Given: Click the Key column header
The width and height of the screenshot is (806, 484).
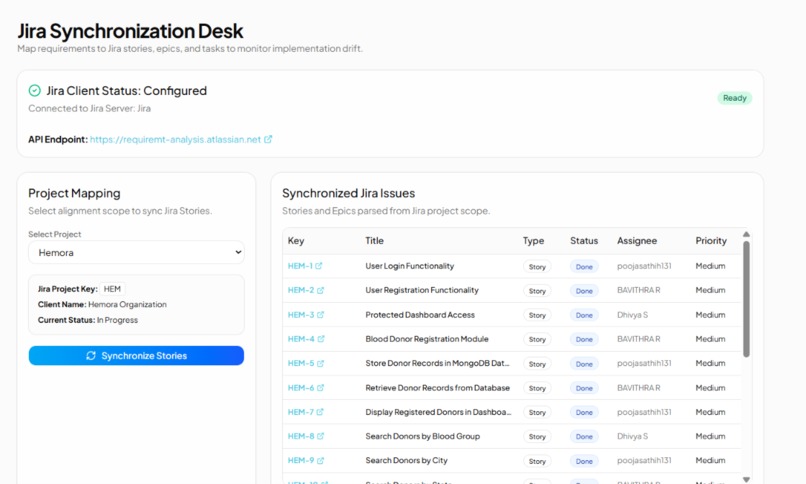Looking at the screenshot, I should [296, 240].
